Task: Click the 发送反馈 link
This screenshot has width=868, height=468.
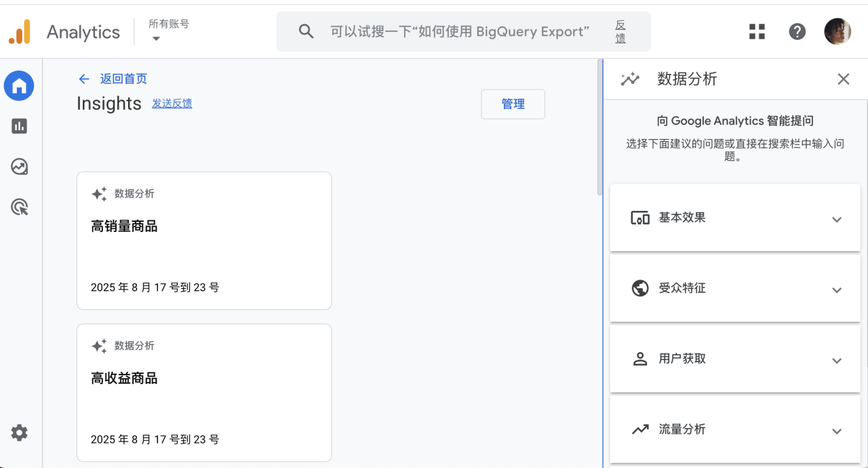Action: pyautogui.click(x=172, y=104)
